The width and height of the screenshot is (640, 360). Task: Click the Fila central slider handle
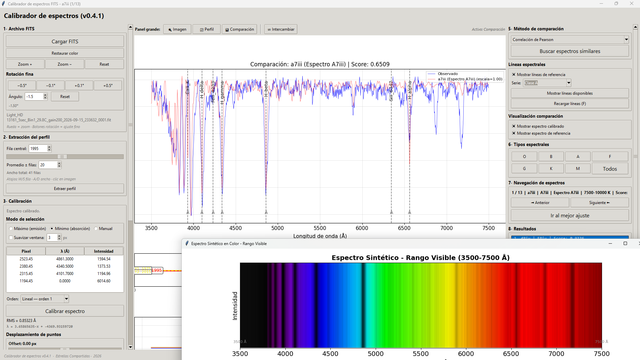(62, 157)
